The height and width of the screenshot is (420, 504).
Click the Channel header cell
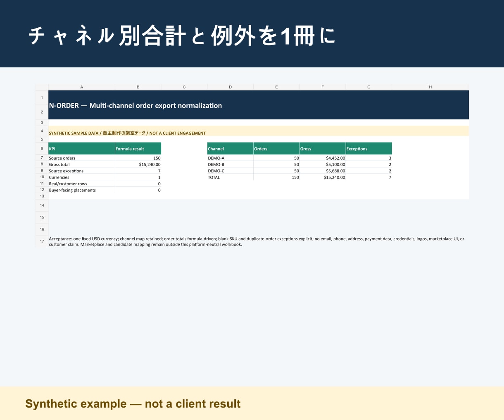click(x=230, y=148)
